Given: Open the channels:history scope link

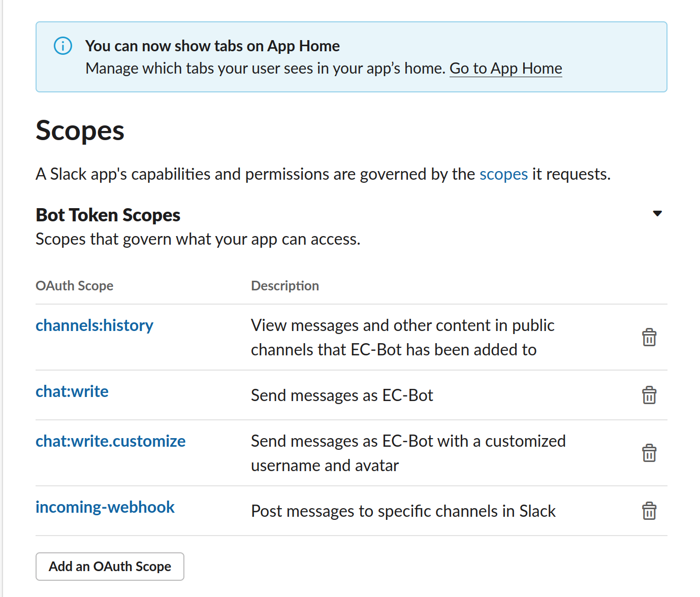Looking at the screenshot, I should coord(94,325).
